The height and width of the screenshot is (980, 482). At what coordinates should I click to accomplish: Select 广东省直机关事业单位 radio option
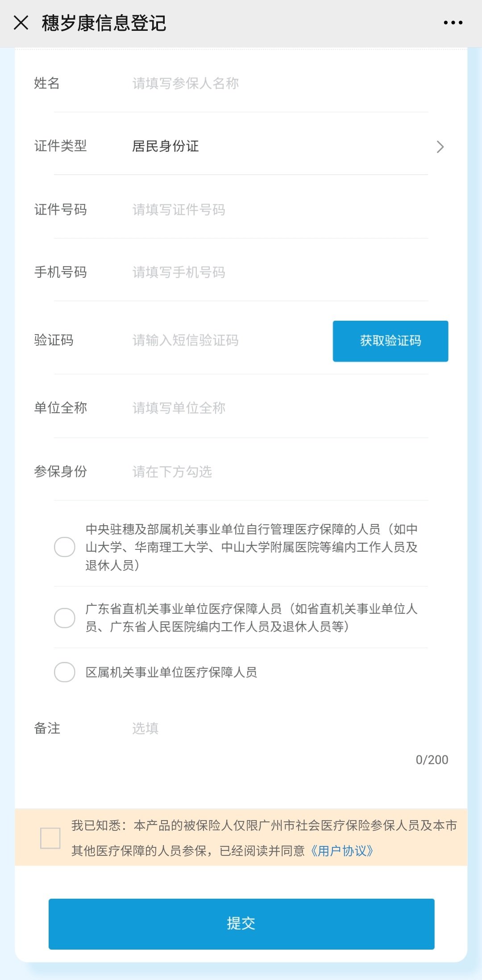click(x=65, y=618)
